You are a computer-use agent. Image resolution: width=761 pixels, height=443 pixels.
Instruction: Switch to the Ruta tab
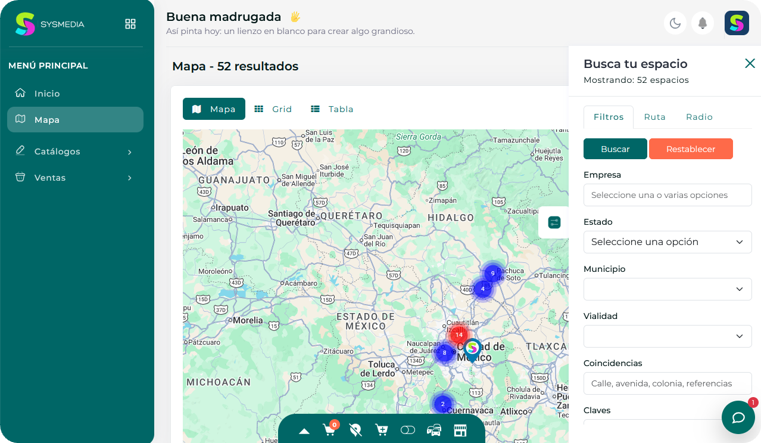pos(655,117)
